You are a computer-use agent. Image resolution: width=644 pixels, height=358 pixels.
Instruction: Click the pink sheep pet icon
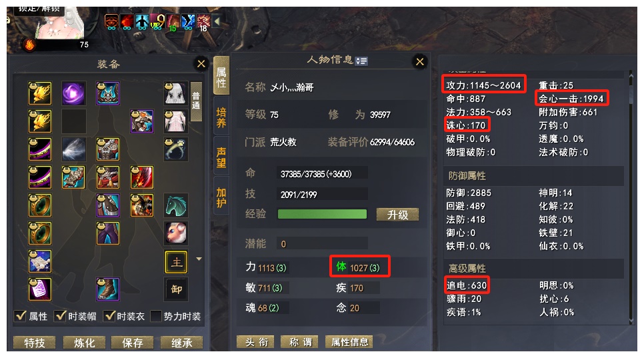176,233
